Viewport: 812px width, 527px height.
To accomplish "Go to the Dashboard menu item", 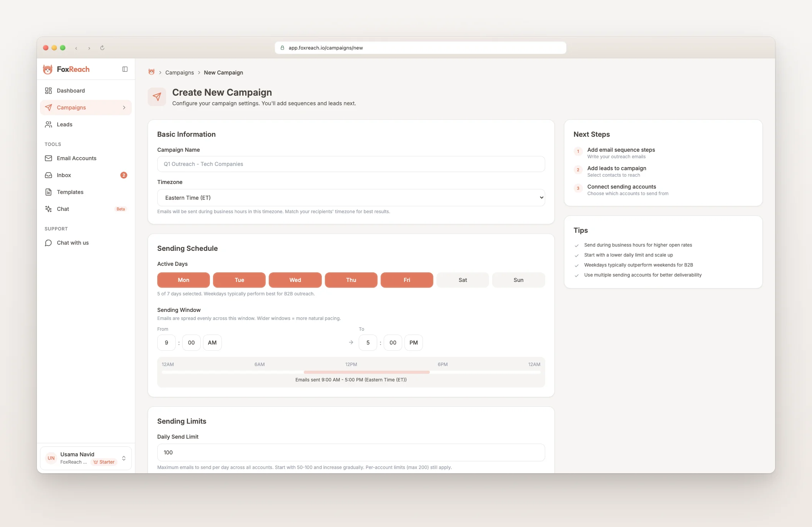I will (x=71, y=91).
